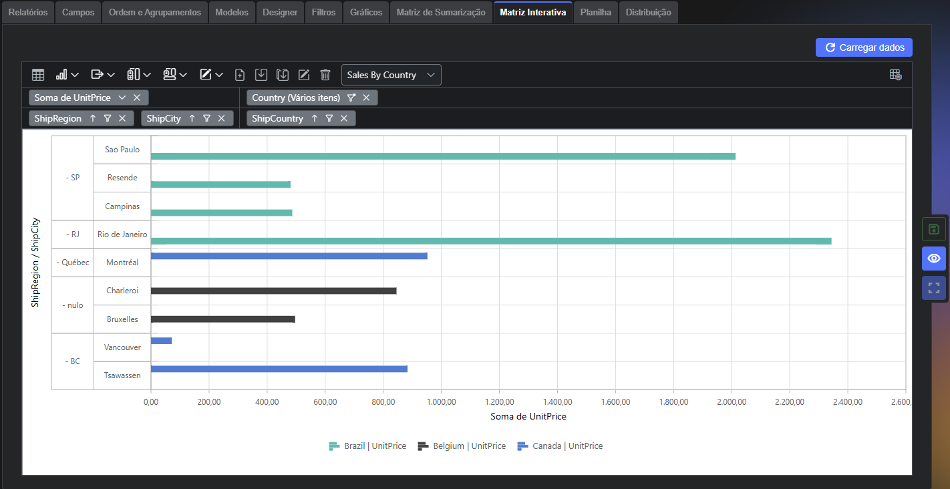This screenshot has height=489, width=950.
Task: Open the Sales By Country report dropdown
Action: [x=391, y=75]
